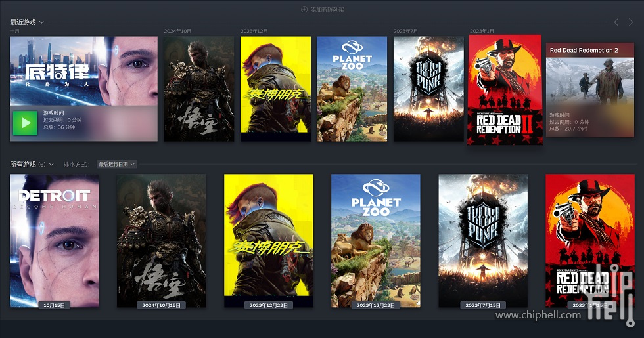Open Planet Zoo in the all games shelf
This screenshot has height=338, width=644.
376,241
